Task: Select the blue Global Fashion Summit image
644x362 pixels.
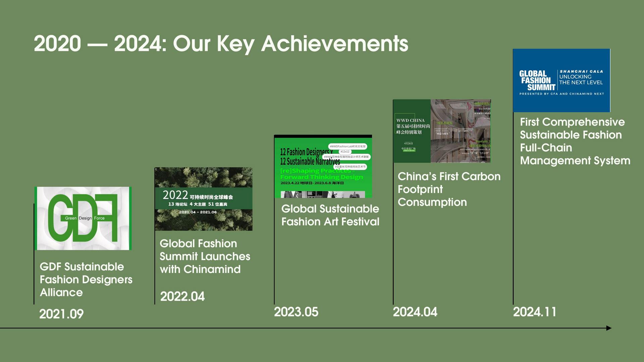Action: (561, 80)
